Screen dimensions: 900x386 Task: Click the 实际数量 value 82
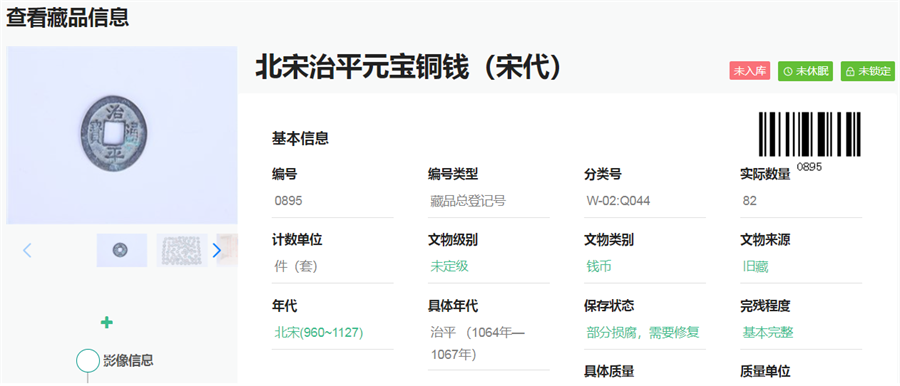(749, 201)
